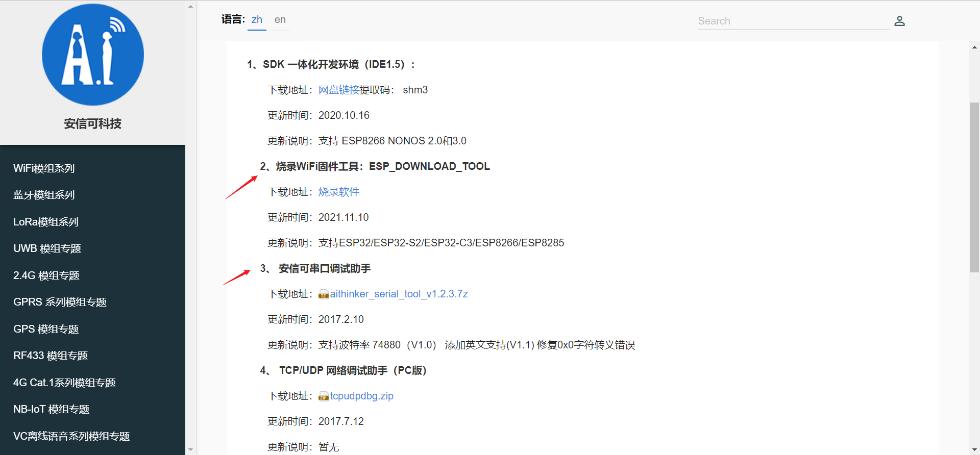980x455 pixels.
Task: Download tcpudpdbg.zip file
Action: click(x=362, y=396)
